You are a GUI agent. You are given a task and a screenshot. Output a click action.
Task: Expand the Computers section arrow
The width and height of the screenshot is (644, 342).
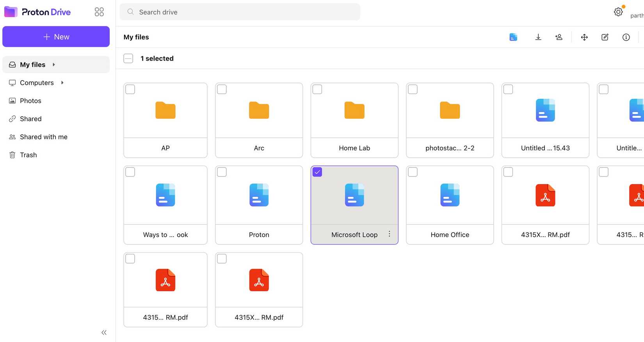point(62,83)
